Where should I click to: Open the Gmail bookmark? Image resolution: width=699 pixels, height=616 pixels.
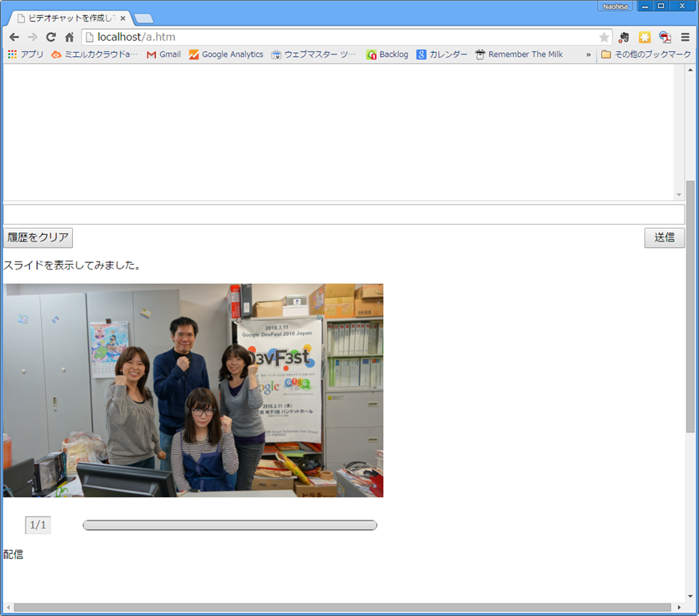click(164, 55)
